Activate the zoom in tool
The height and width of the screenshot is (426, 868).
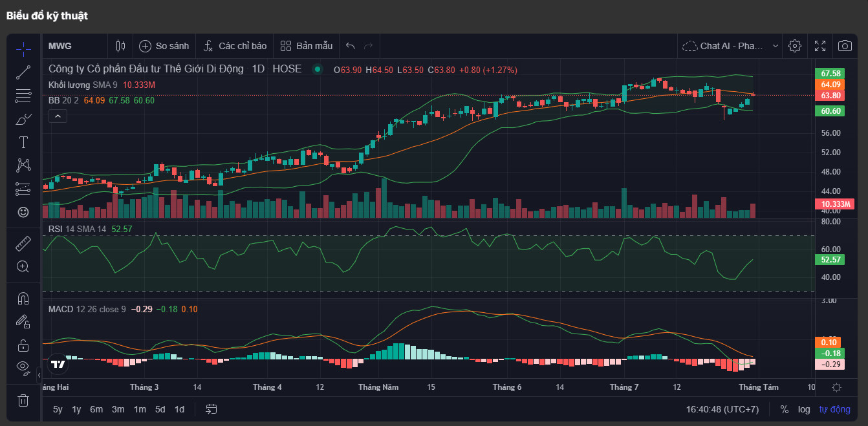coord(23,266)
